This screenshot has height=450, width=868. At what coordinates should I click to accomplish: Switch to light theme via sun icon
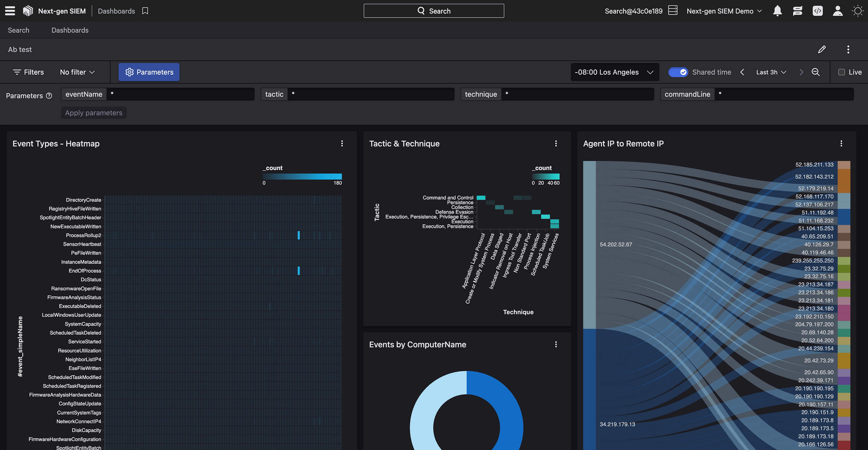coord(858,11)
